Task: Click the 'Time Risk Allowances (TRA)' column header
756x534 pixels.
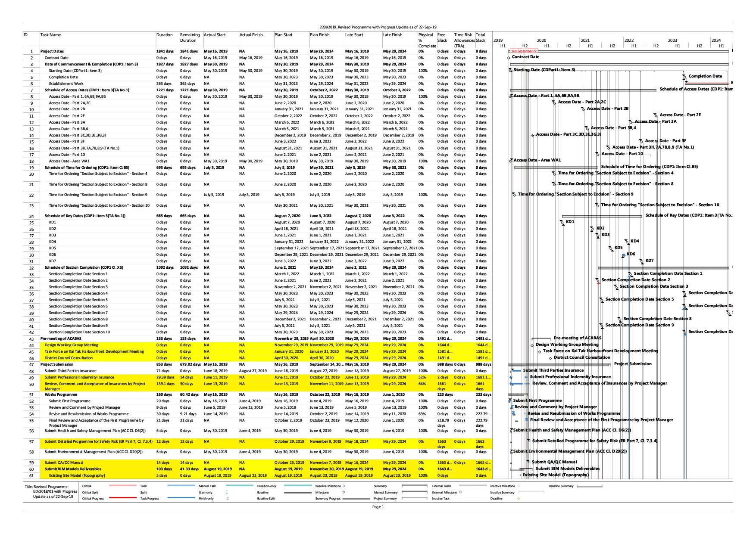Action: (x=464, y=40)
